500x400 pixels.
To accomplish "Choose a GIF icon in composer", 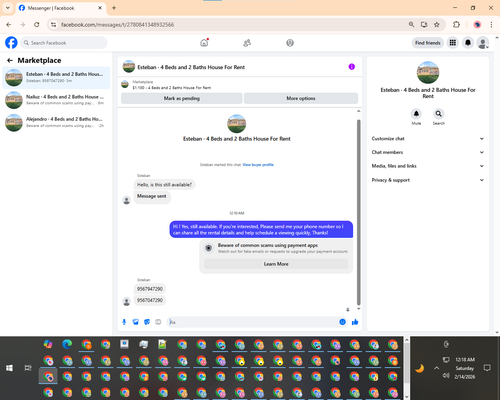I will click(x=158, y=322).
